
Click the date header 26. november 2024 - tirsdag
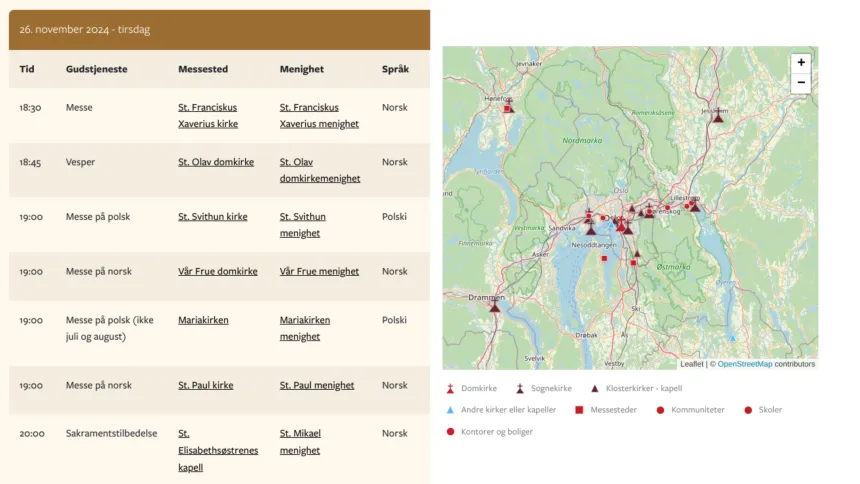[x=84, y=30]
